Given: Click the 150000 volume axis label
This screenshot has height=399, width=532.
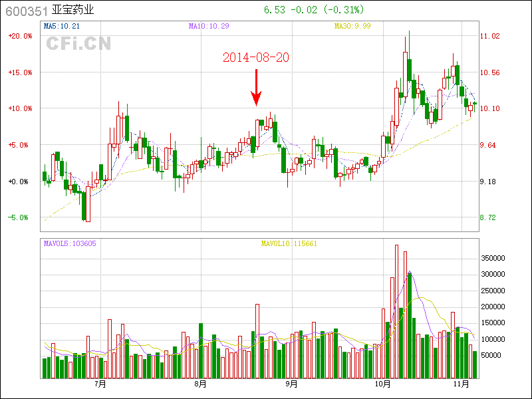Looking at the screenshot, I should click(493, 323).
